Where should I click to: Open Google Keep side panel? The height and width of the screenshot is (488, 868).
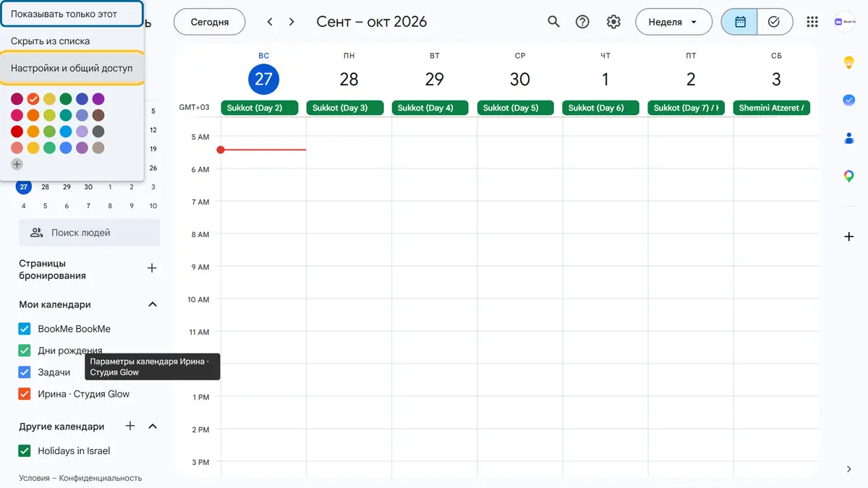(x=849, y=63)
